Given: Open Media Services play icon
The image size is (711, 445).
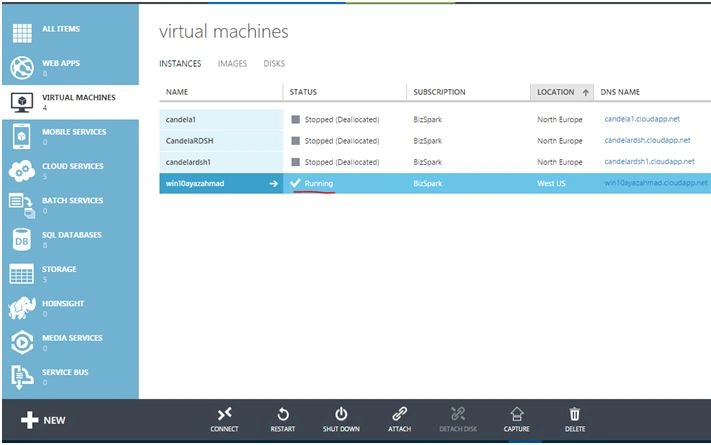Looking at the screenshot, I should tap(22, 342).
